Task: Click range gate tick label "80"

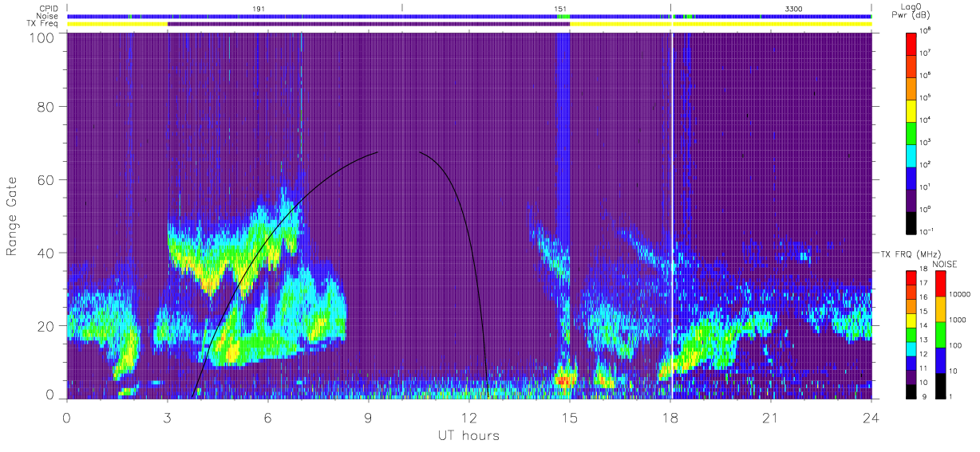Action: pos(45,106)
